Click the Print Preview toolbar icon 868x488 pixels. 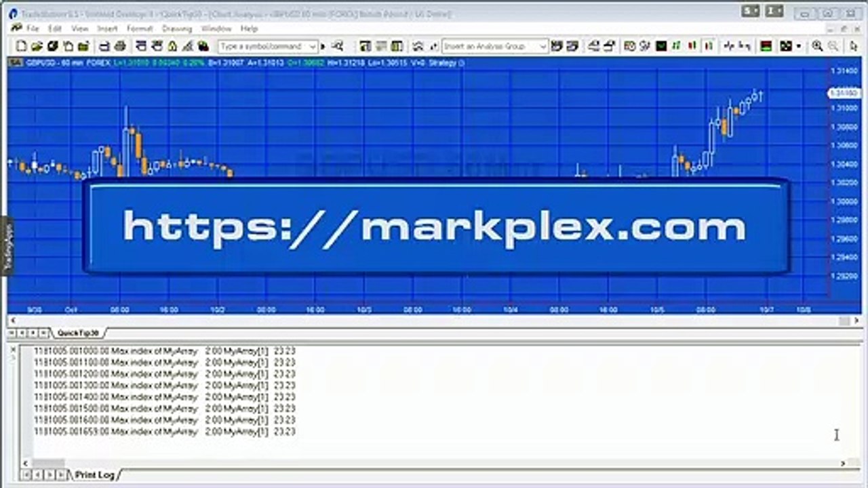(x=104, y=46)
